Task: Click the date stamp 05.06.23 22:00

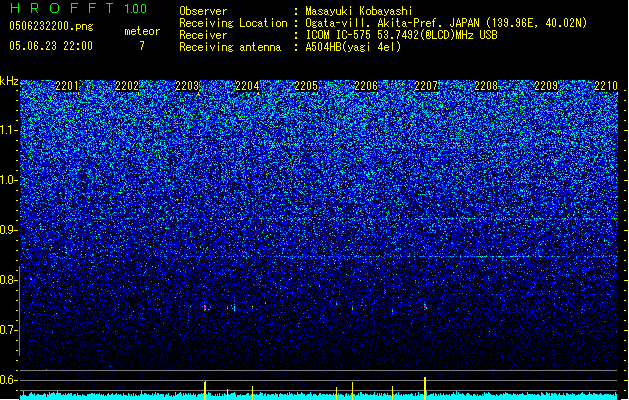Action: [x=51, y=46]
